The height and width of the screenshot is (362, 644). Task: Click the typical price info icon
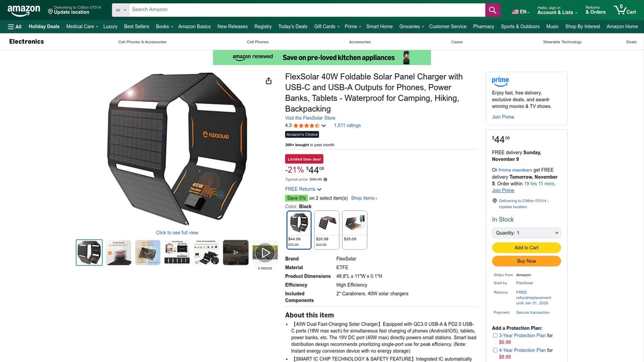[x=325, y=180]
